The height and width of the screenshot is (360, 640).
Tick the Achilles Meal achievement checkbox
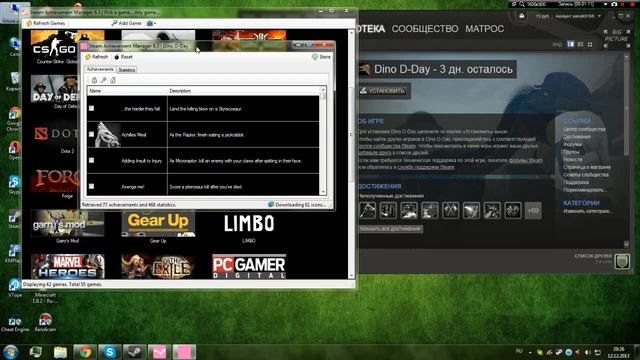[x=91, y=134]
